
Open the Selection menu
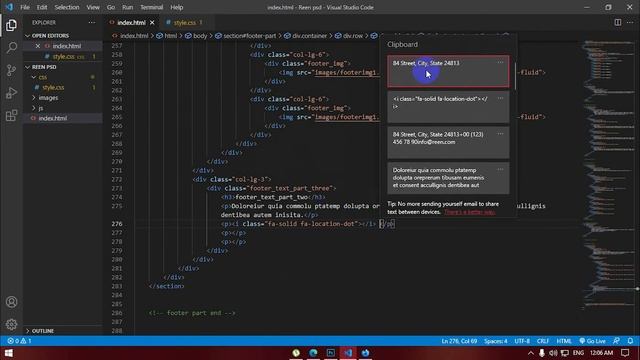pyautogui.click(x=67, y=7)
